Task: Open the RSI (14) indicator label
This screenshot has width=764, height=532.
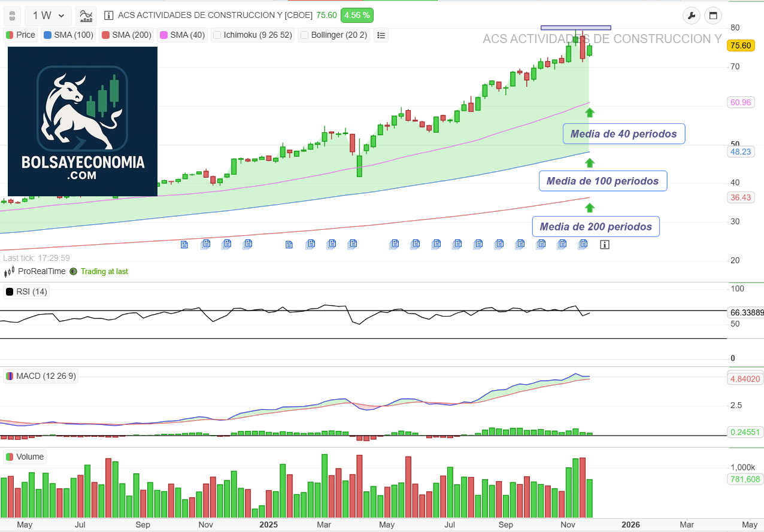Action: pyautogui.click(x=26, y=292)
